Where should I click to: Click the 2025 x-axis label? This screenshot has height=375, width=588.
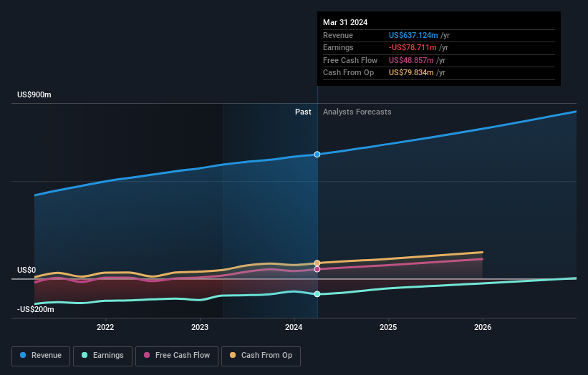click(x=388, y=327)
